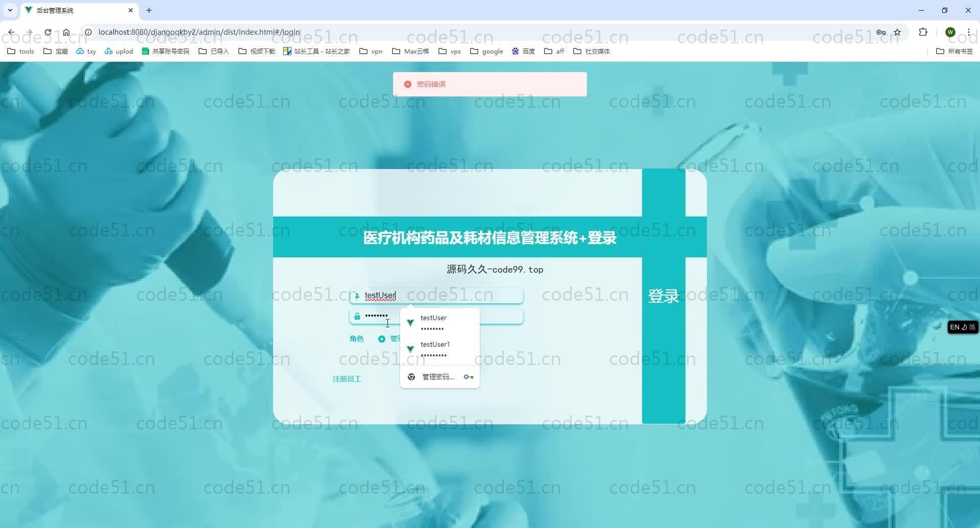This screenshot has height=528, width=980.
Task: Minimize the browser window
Action: (921, 10)
